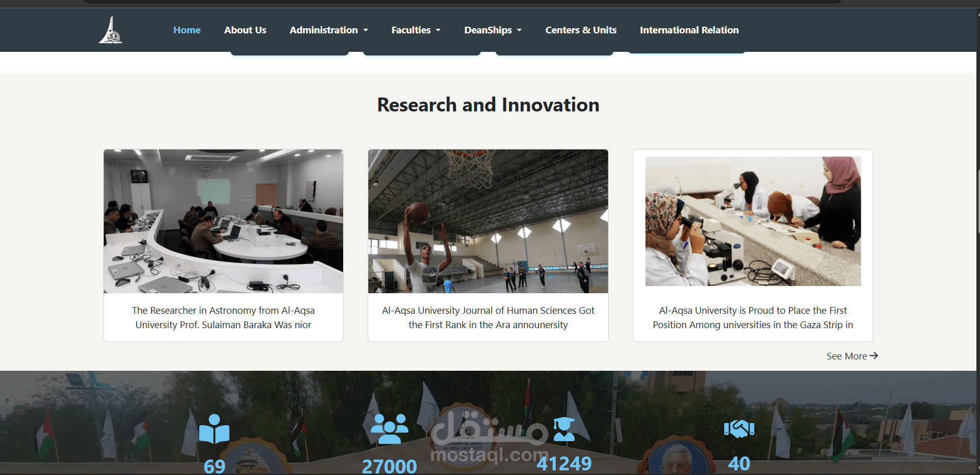Click the See More link
Image resolution: width=980 pixels, height=475 pixels.
[852, 356]
